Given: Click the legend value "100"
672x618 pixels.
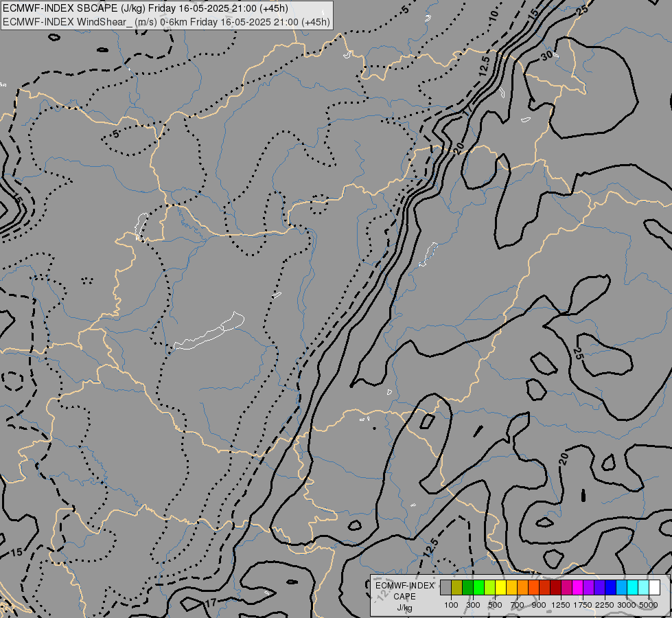Looking at the screenshot, I should (451, 605).
